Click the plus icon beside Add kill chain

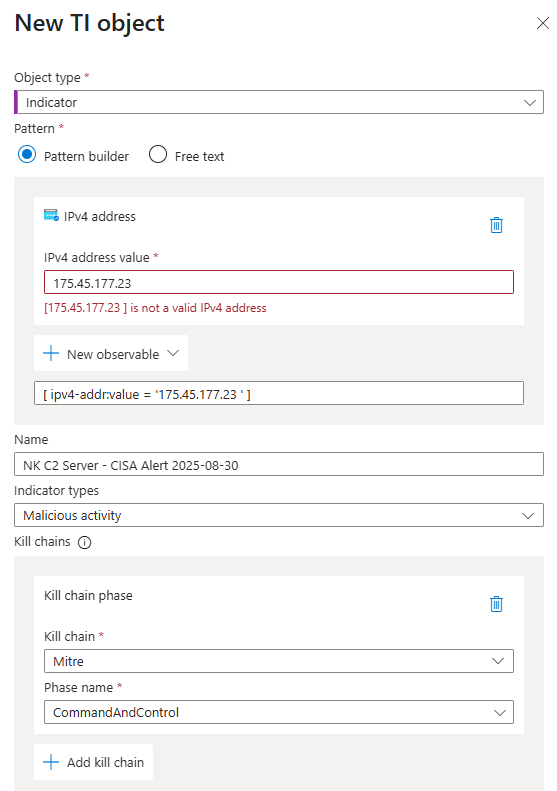pos(51,762)
